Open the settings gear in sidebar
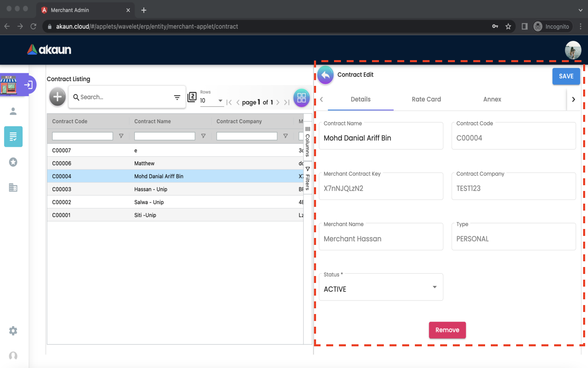The image size is (588, 368). pyautogui.click(x=13, y=331)
